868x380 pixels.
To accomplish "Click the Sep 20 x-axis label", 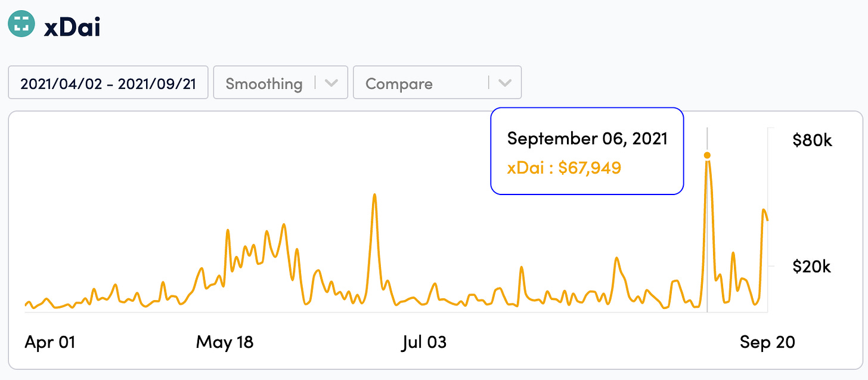I will [x=767, y=342].
